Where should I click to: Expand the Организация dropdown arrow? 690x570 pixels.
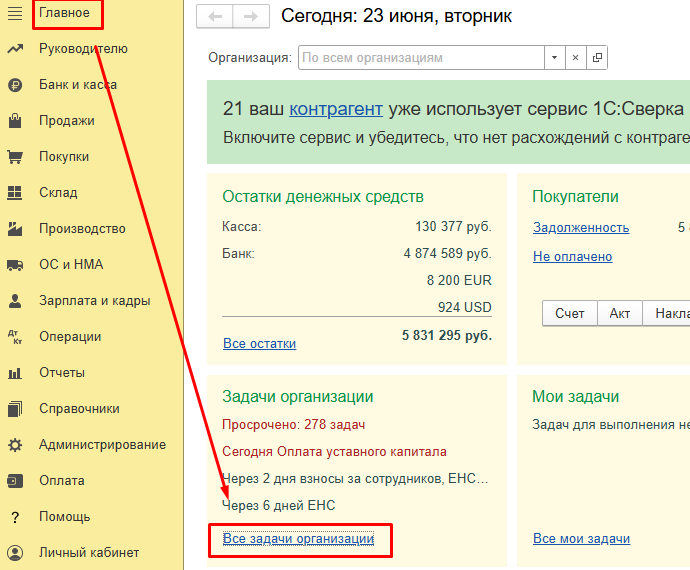[x=554, y=58]
